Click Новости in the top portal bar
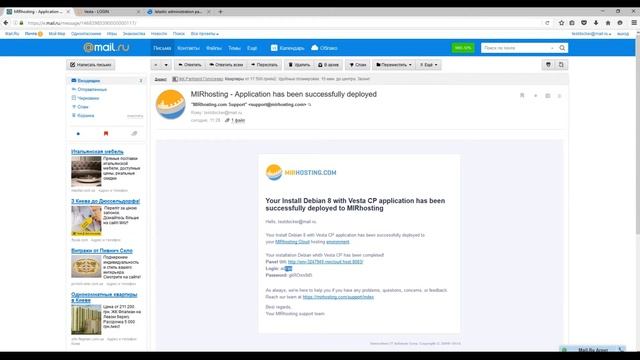Screen dimensions: 640x360 click(x=159, y=34)
